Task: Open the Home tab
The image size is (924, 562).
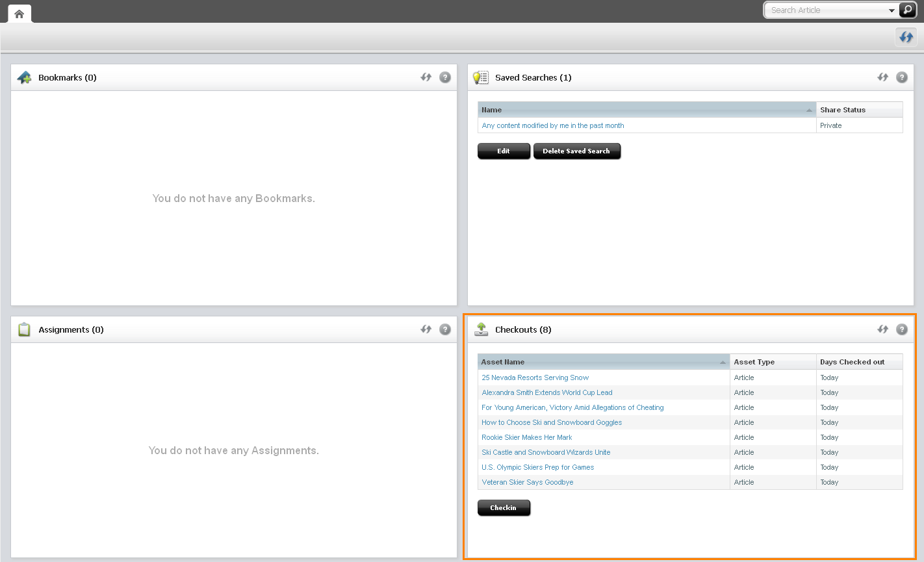Action: click(x=19, y=14)
